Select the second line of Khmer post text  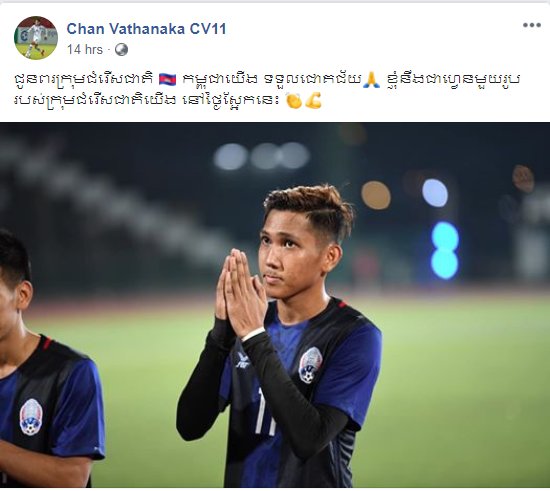coord(168,101)
